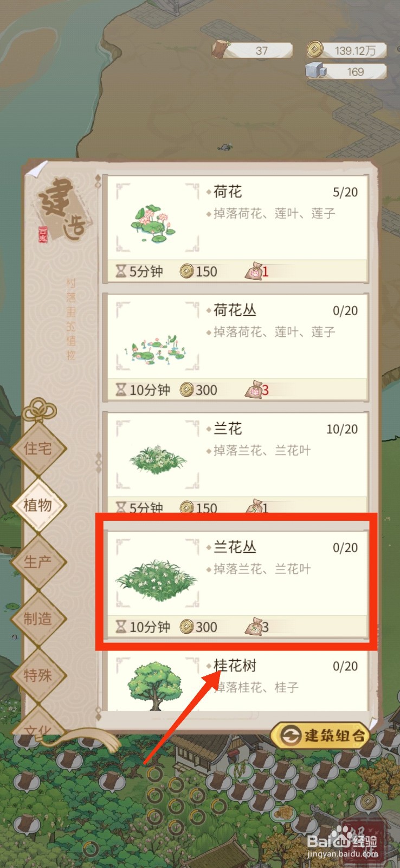Select the 植物 category tab
Screen dimensions: 400x868
[38, 505]
